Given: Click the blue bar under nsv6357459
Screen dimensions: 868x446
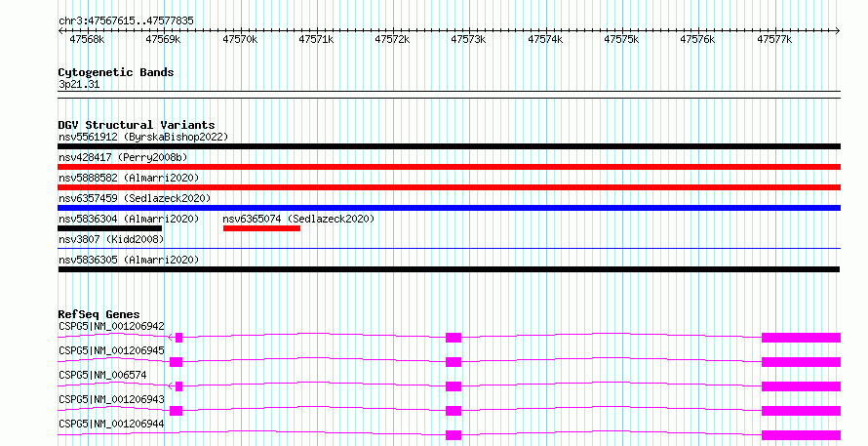Looking at the screenshot, I should pos(449,208).
